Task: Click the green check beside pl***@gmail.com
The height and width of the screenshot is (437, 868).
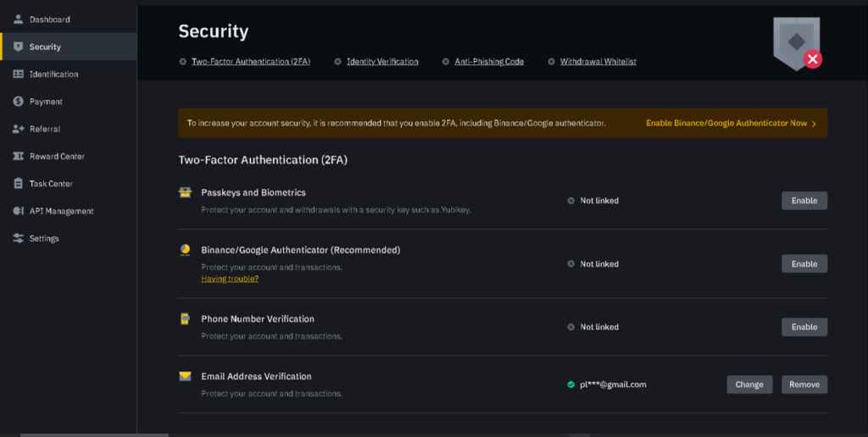Action: pos(570,384)
